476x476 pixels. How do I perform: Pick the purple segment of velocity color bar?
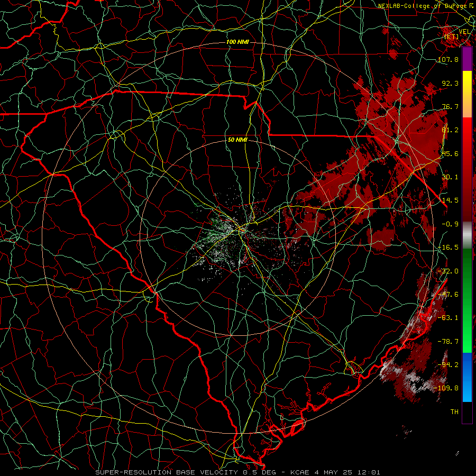click(467, 59)
